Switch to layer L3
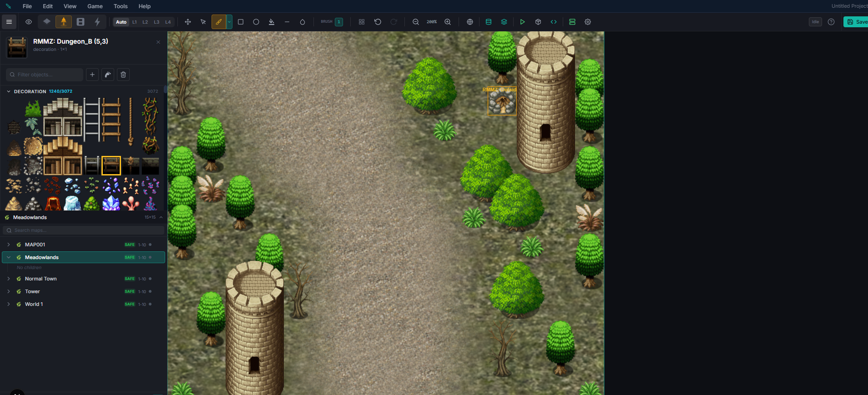Viewport: 868px width, 395px height. pos(156,22)
